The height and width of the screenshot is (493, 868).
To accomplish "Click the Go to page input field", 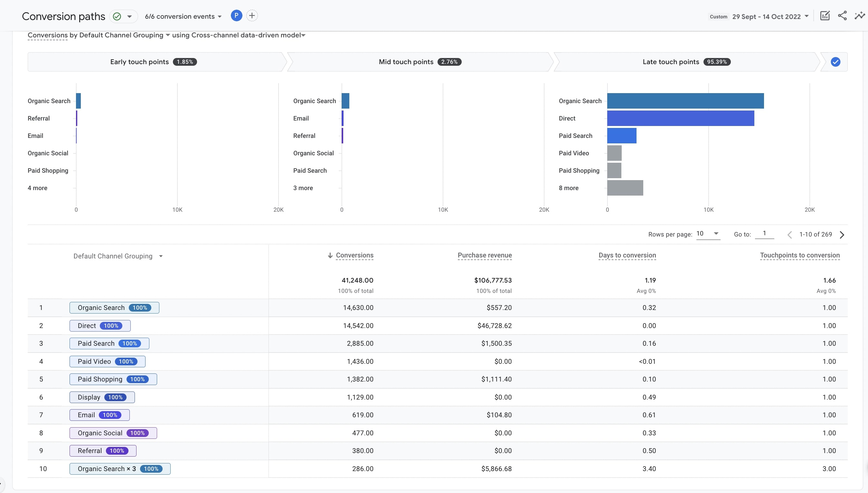I will (x=764, y=234).
